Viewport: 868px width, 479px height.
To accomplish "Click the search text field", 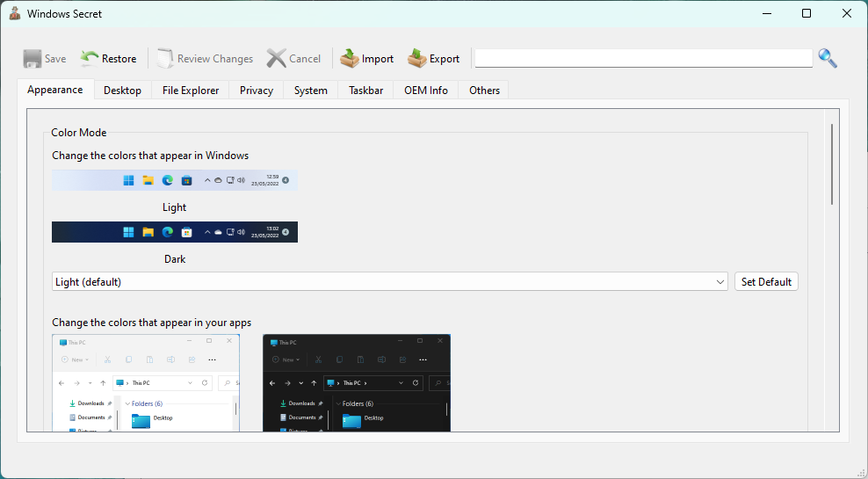I will click(x=643, y=59).
